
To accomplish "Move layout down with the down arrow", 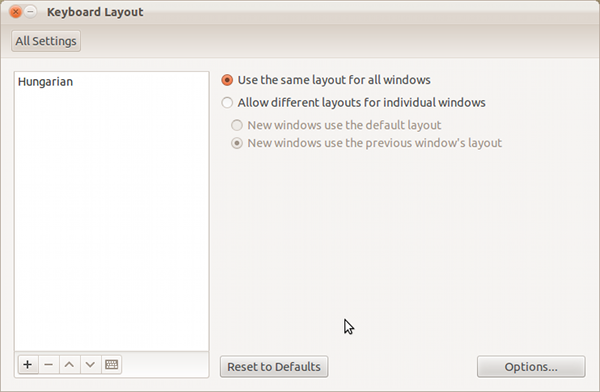I will click(90, 364).
